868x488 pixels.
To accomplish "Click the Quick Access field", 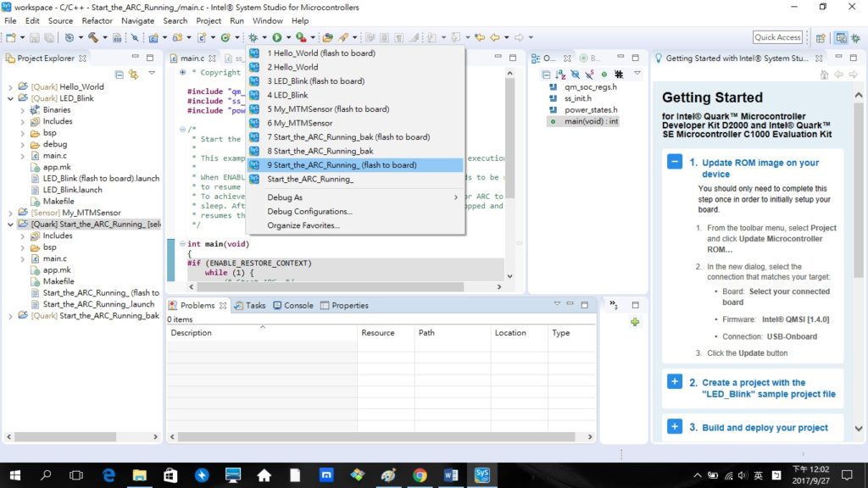I will tap(777, 37).
